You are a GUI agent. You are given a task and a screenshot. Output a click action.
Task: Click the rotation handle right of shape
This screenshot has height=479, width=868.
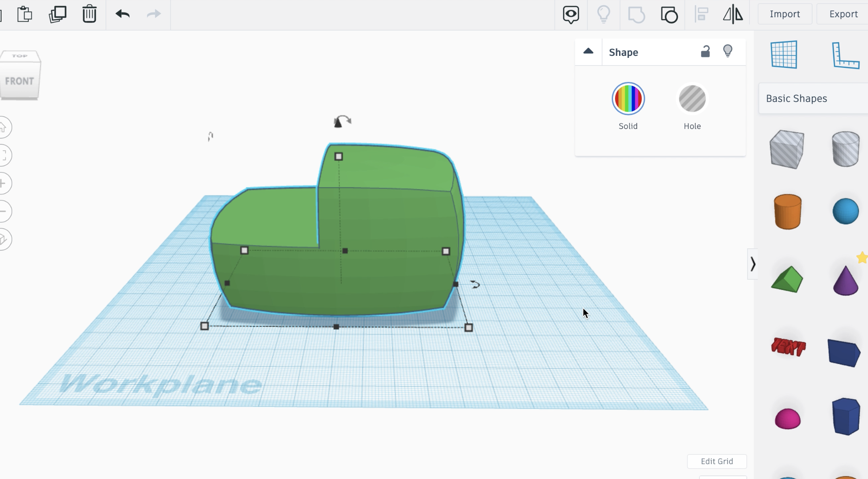(475, 285)
